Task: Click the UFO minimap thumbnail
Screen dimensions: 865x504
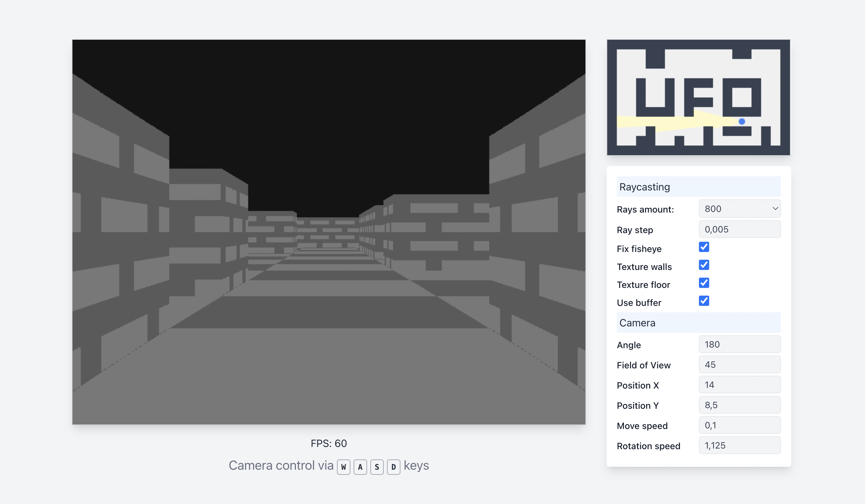Action: pos(699,97)
